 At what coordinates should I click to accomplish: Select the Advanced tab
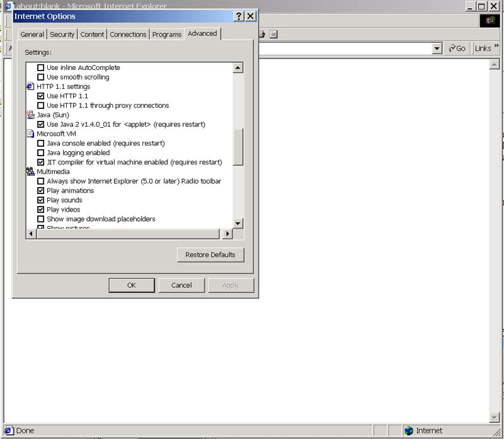pos(202,33)
